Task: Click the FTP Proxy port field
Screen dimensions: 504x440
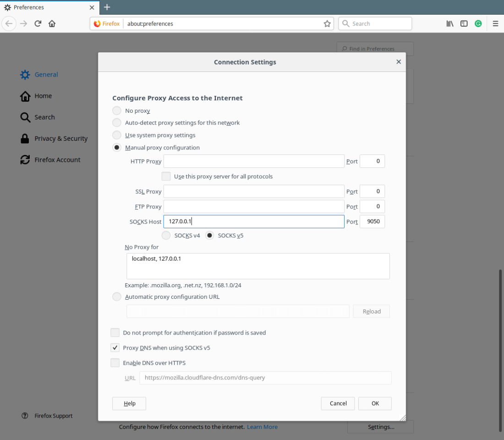Action: pos(372,207)
